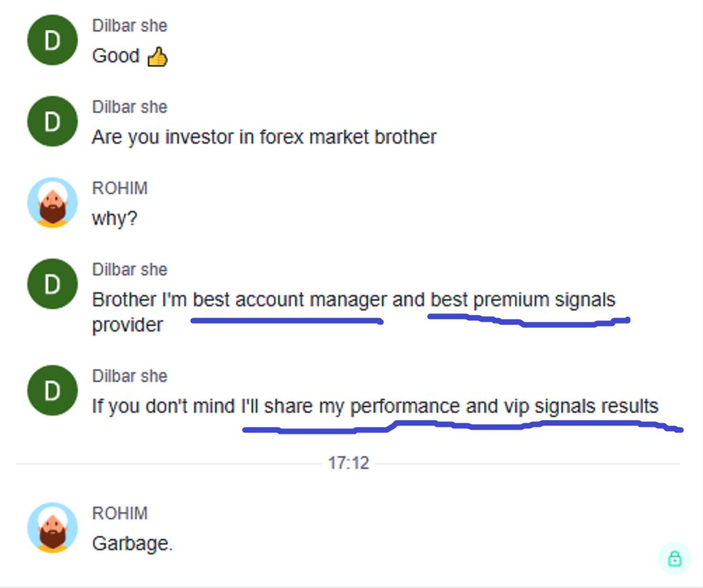Open Dilbar's avatar beside the "Good" message
Viewport: 703px width, 588px height.
(x=52, y=41)
